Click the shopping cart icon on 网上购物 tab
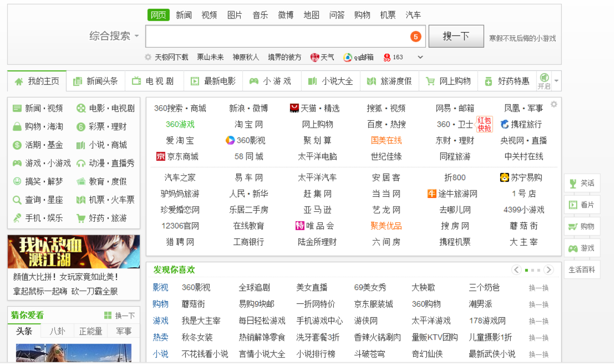 (x=430, y=82)
